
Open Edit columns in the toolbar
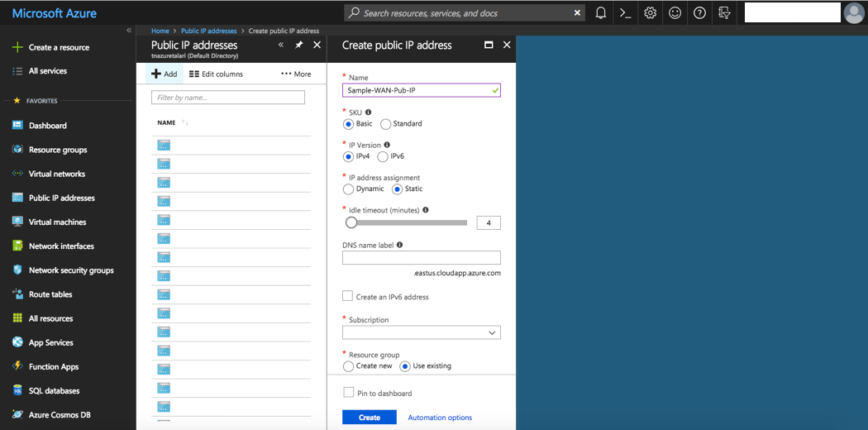[x=216, y=74]
